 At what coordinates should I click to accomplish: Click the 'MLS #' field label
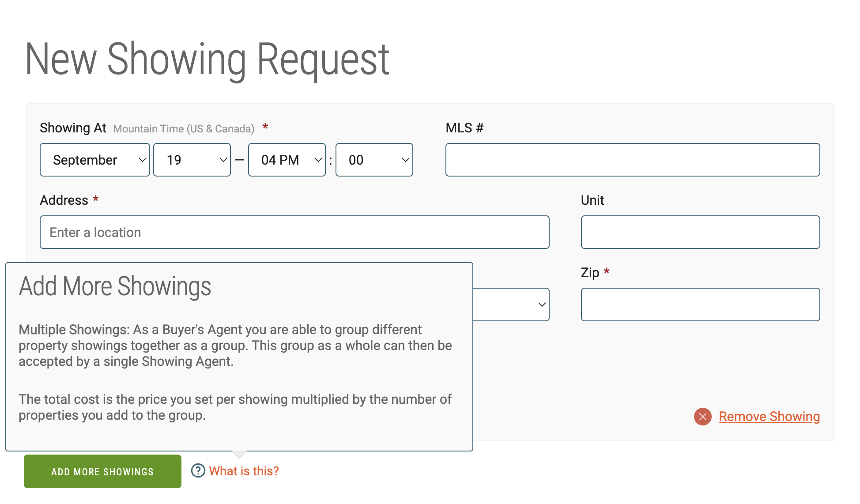pos(464,128)
